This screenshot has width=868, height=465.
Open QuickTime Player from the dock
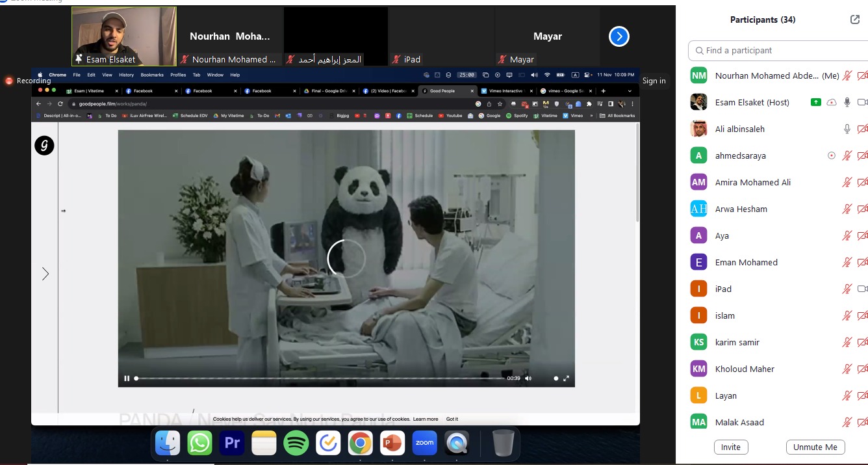click(x=457, y=443)
